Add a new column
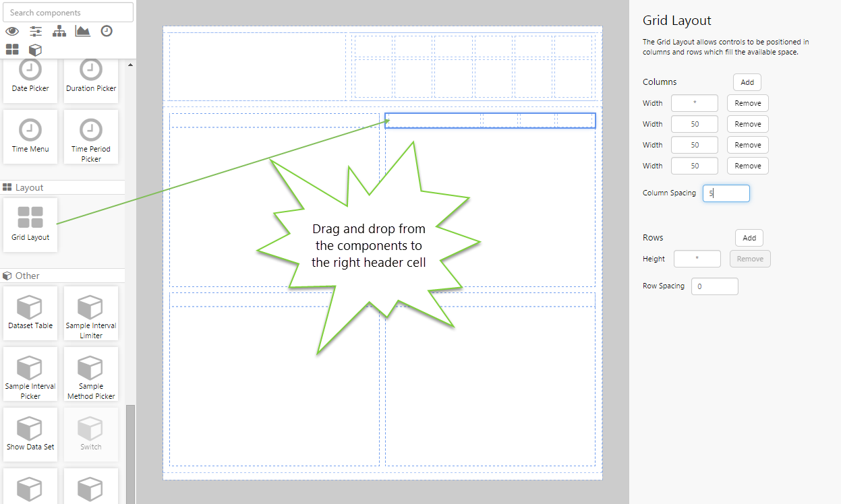This screenshot has width=841, height=504. pos(747,82)
